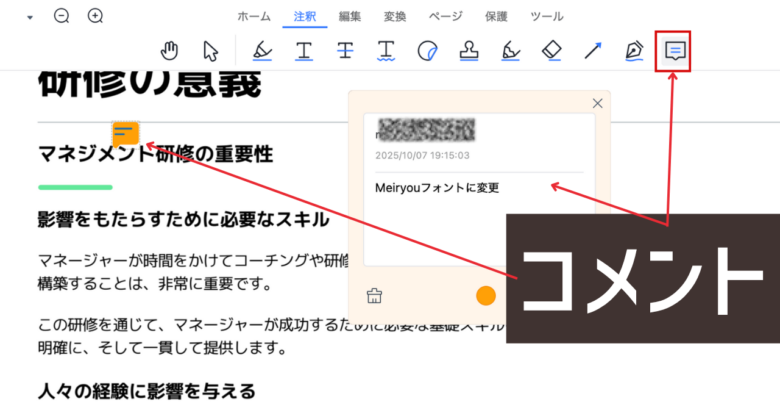Delete the comment using trash icon
Image resolution: width=780 pixels, height=410 pixels.
[375, 295]
